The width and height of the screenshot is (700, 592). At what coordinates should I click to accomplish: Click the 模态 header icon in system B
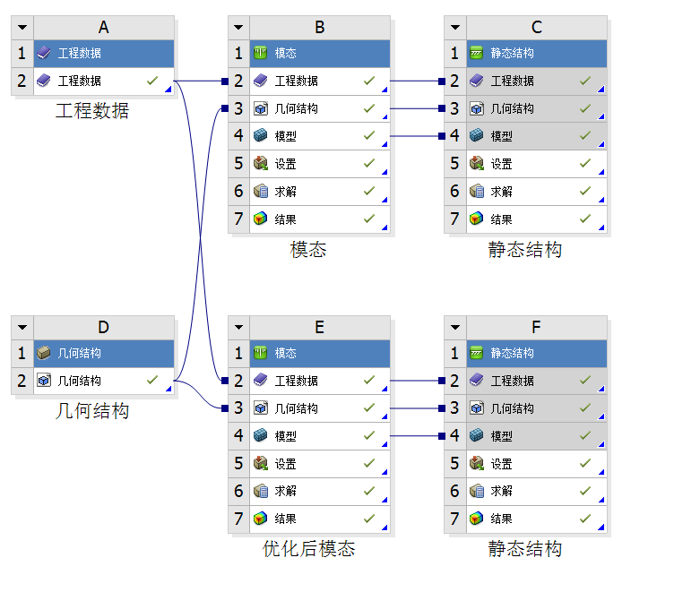(261, 53)
